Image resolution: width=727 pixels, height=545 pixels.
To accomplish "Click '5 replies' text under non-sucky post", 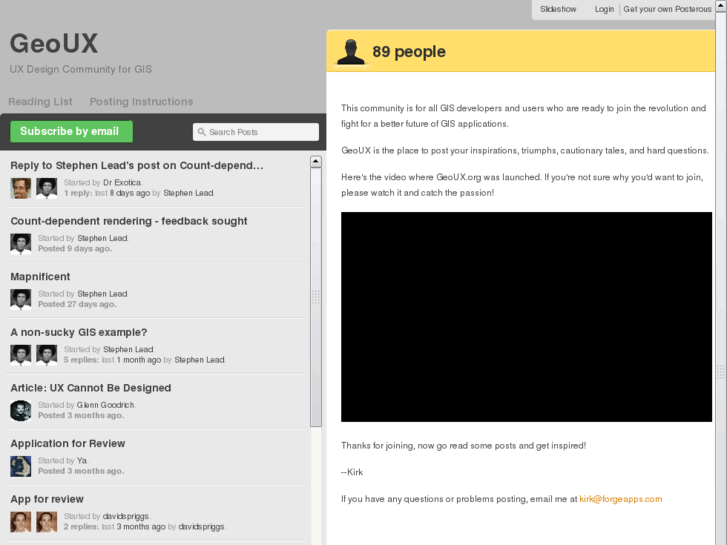I will tap(81, 360).
